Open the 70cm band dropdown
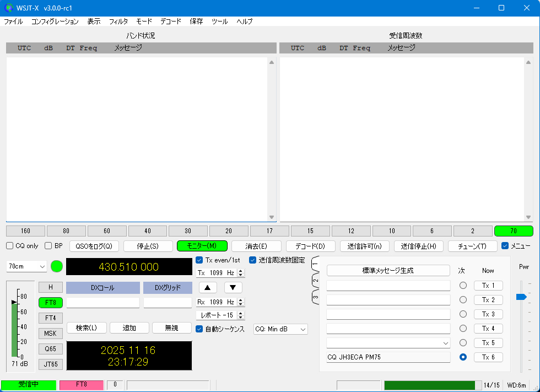This screenshot has height=392, width=540. coord(27,267)
